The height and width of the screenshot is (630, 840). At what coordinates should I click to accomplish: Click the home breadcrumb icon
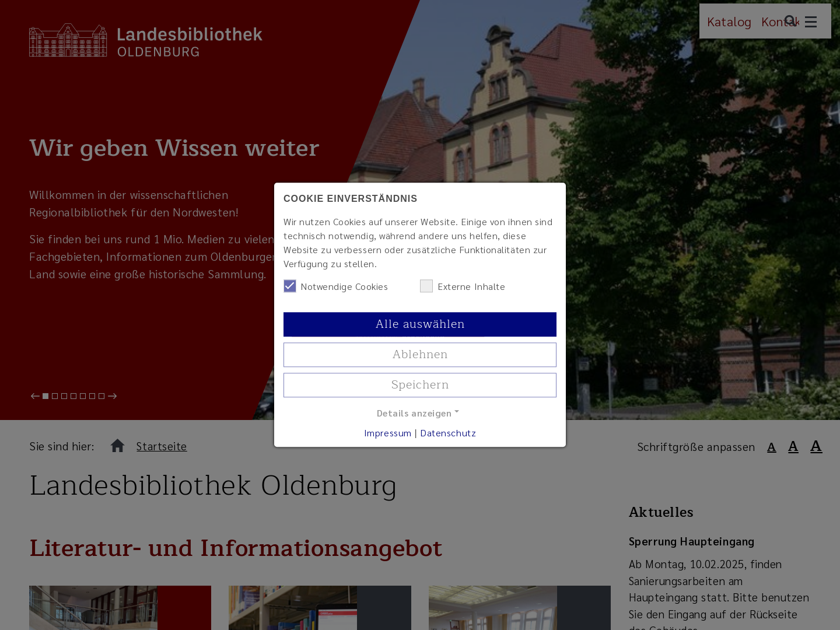tap(117, 446)
